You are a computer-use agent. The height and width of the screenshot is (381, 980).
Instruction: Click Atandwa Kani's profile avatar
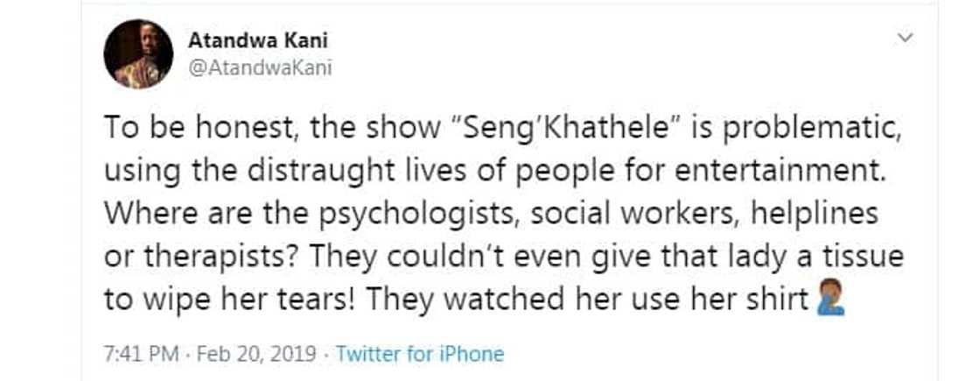138,53
